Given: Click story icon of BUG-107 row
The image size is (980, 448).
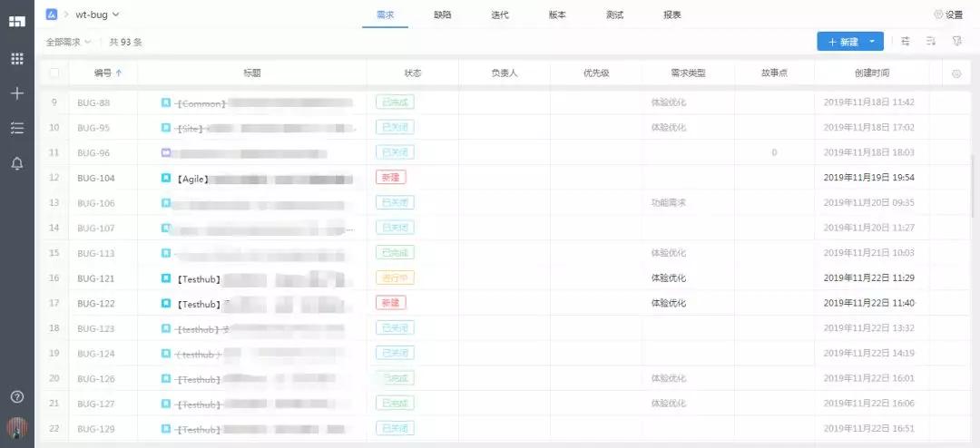Looking at the screenshot, I should [166, 228].
